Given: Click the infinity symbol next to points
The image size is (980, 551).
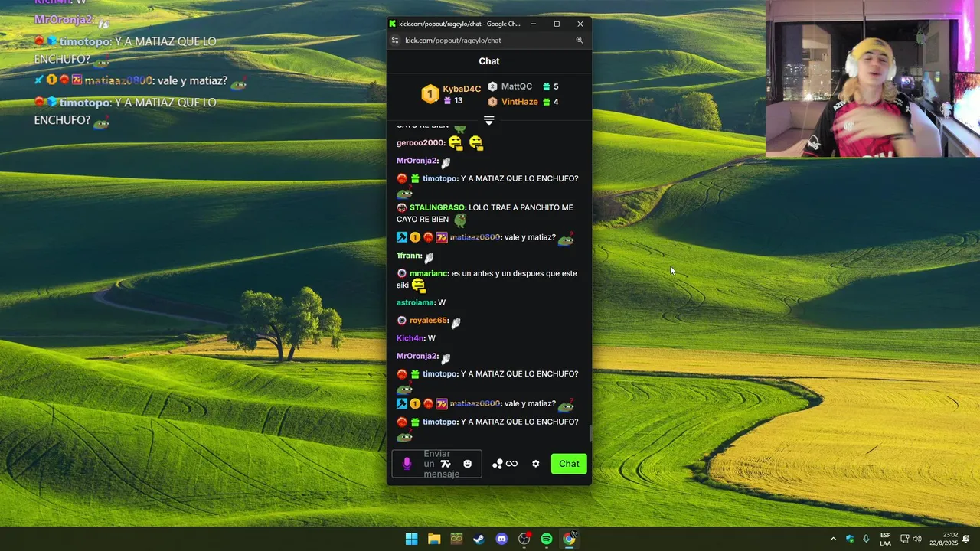Looking at the screenshot, I should (511, 464).
